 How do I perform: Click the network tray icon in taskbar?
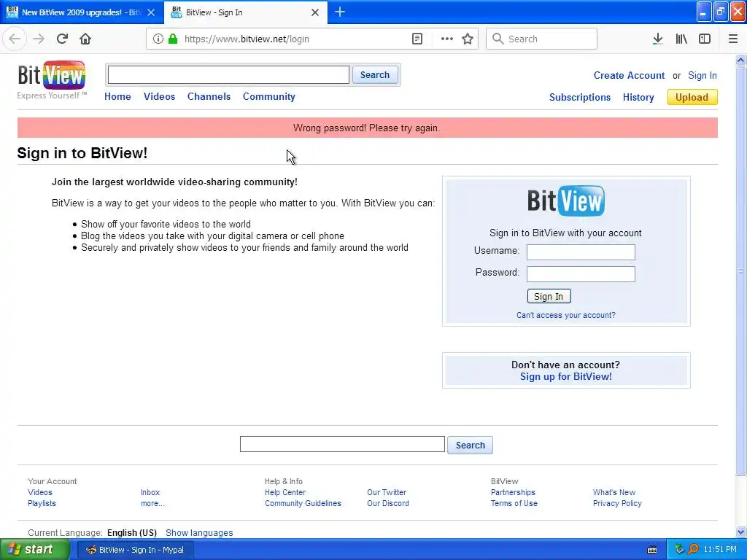click(679, 550)
